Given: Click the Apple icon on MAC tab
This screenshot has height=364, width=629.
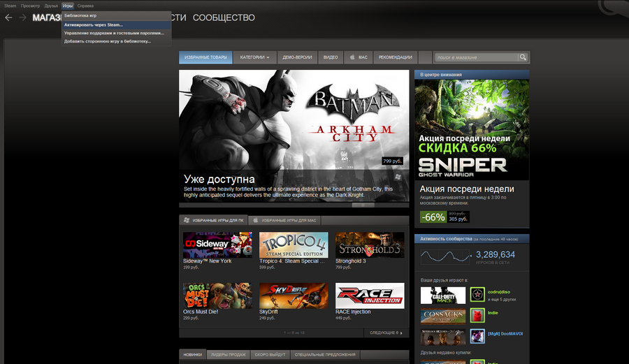Looking at the screenshot, I should [352, 57].
